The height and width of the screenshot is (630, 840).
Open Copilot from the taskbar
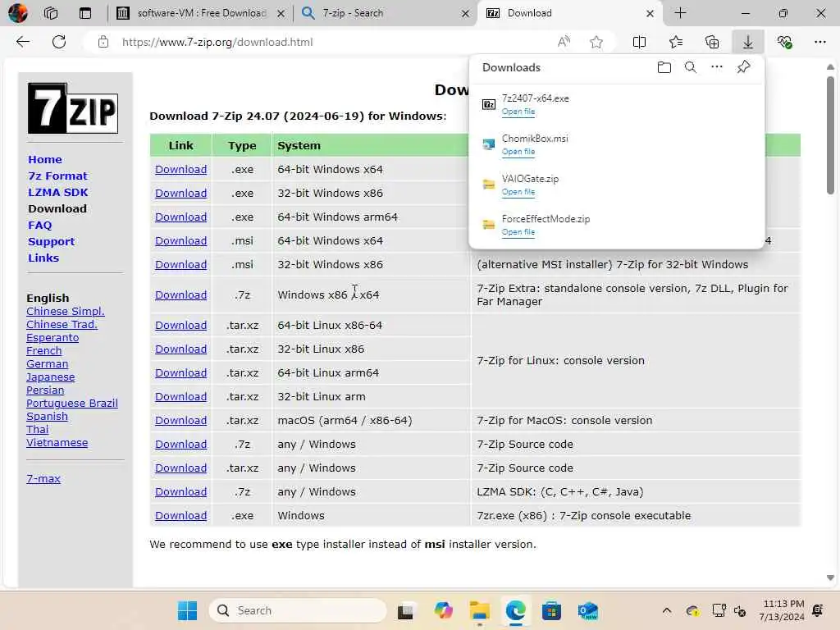[443, 610]
